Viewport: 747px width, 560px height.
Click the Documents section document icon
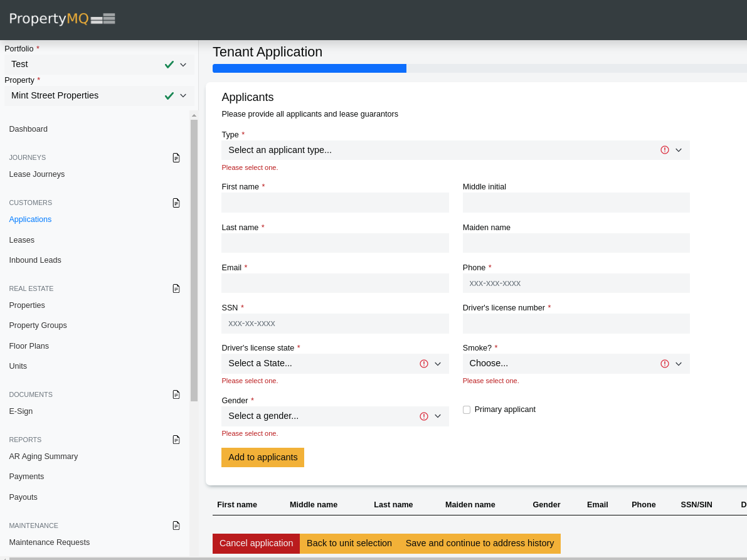(176, 394)
